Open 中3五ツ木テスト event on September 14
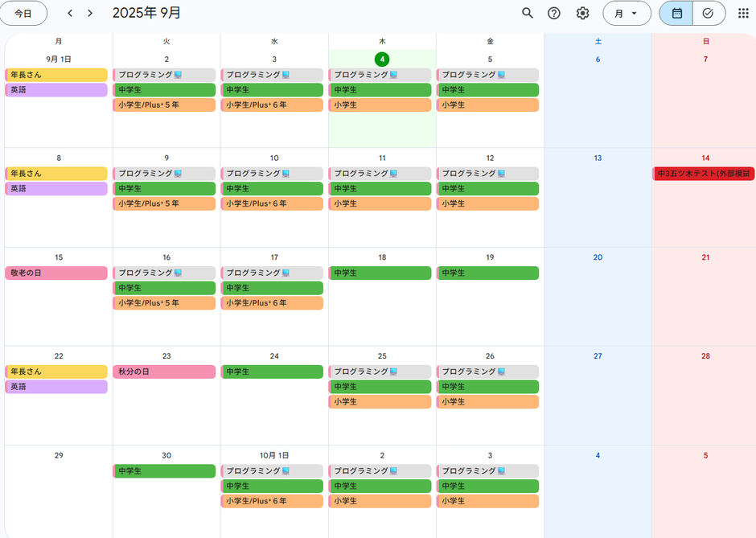 704,174
